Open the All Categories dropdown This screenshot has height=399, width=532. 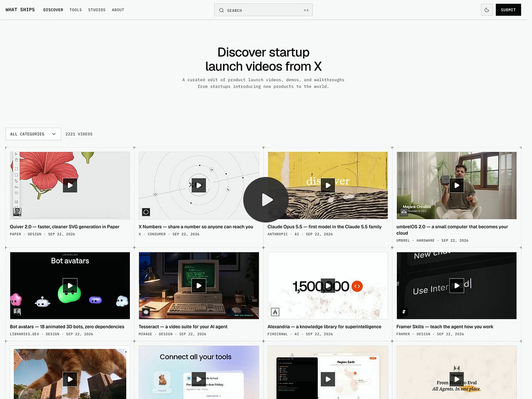[x=33, y=134]
